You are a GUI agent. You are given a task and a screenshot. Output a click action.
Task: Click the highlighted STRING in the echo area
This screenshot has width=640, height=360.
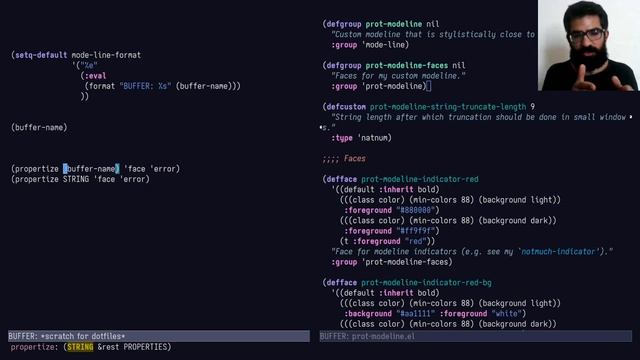pos(80,347)
